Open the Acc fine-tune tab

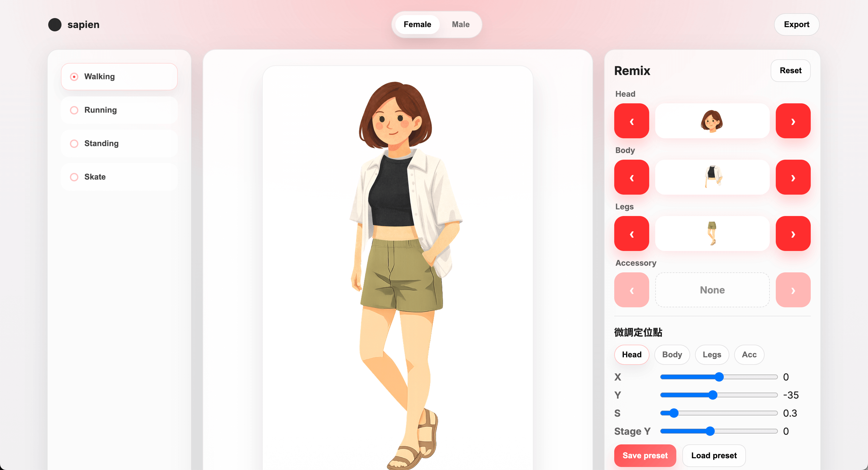point(749,354)
